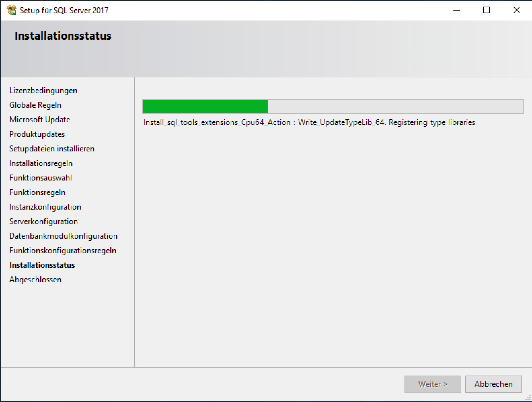Click the bold Installationsstatus sidebar item

42,265
